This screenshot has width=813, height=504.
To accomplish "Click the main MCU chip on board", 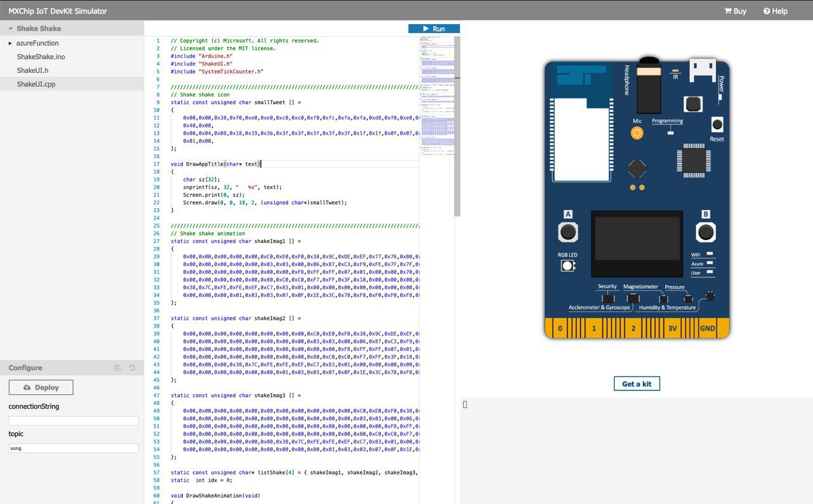I will (693, 161).
